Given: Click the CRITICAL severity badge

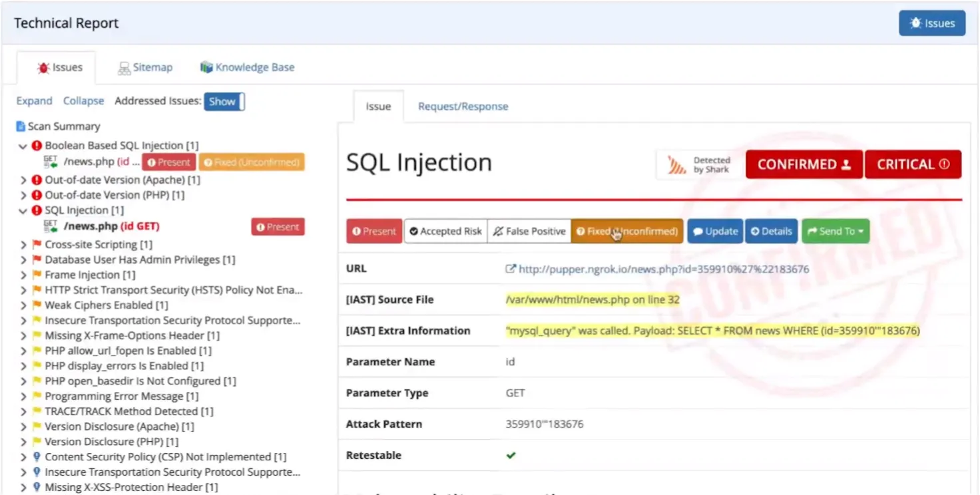Looking at the screenshot, I should pos(913,164).
